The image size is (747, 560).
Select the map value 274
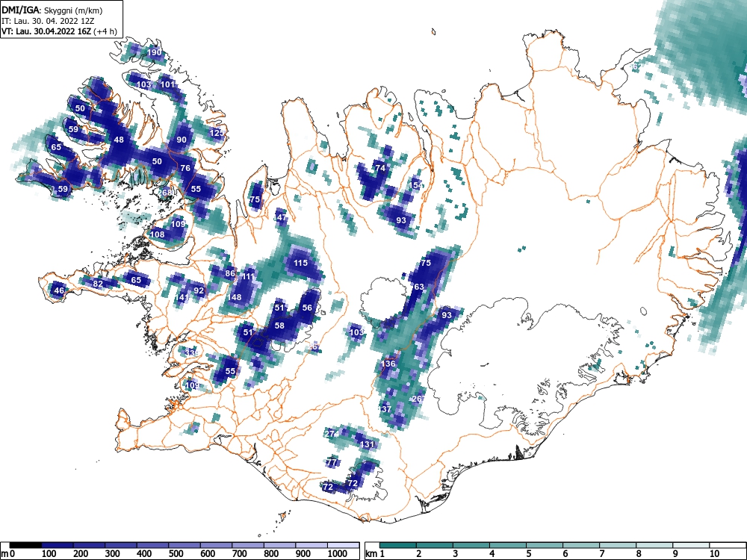tap(332, 434)
